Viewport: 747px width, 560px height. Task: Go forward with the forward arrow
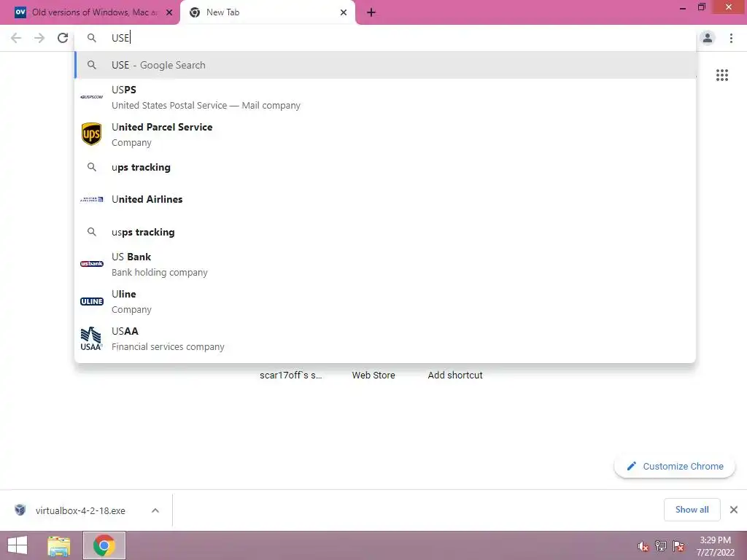coord(39,38)
